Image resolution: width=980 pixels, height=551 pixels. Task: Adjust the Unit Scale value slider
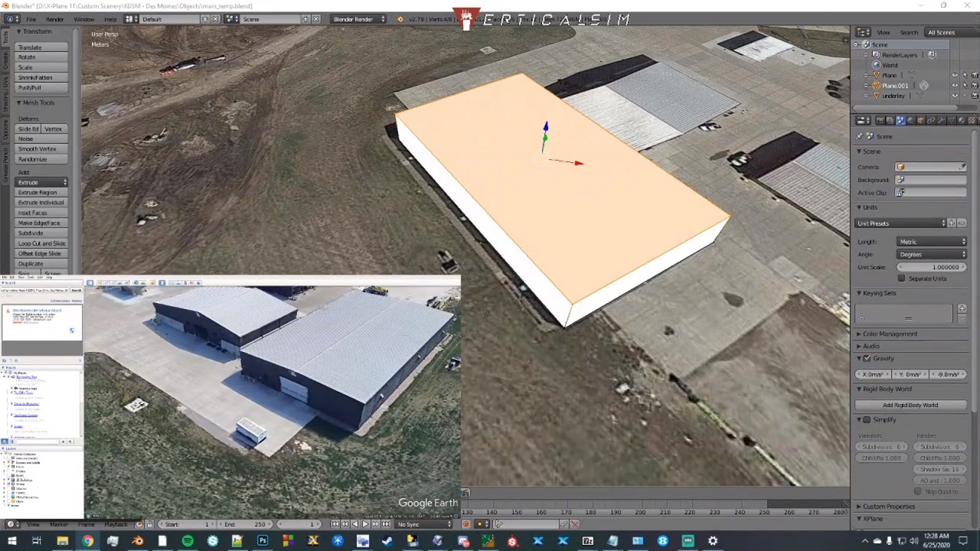click(x=932, y=267)
